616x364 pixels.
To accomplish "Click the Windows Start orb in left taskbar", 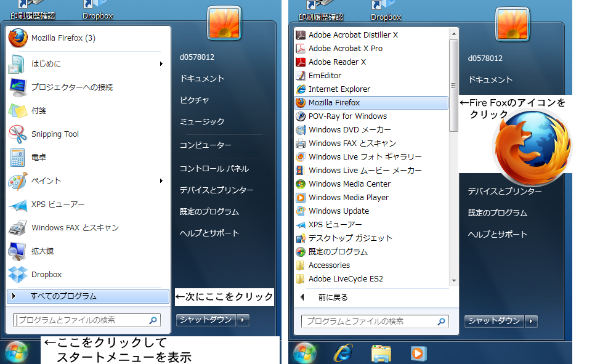I will click(16, 352).
